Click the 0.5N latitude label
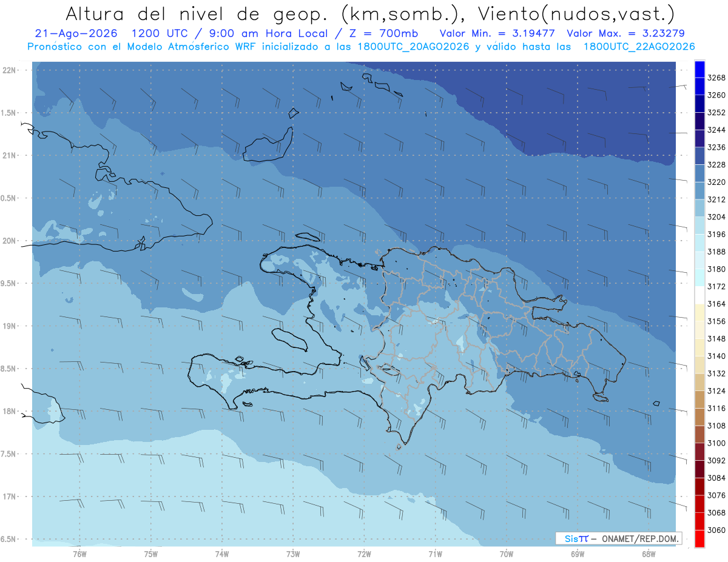 pos(8,198)
